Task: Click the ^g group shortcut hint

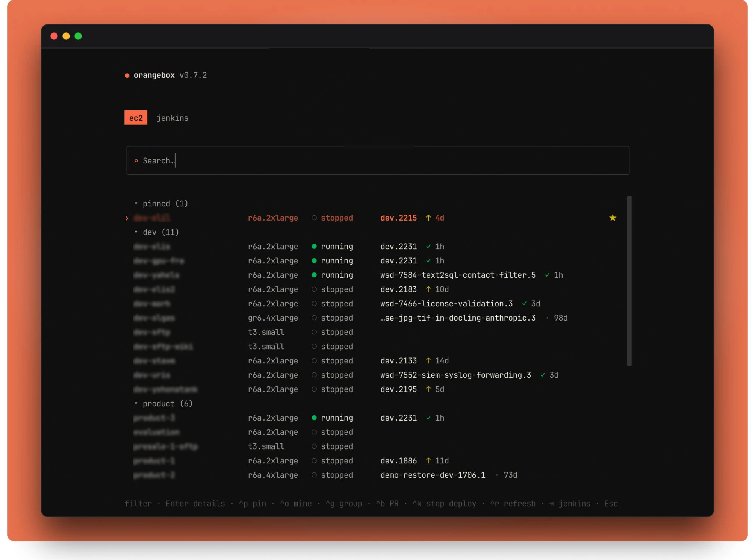Action: pyautogui.click(x=344, y=503)
